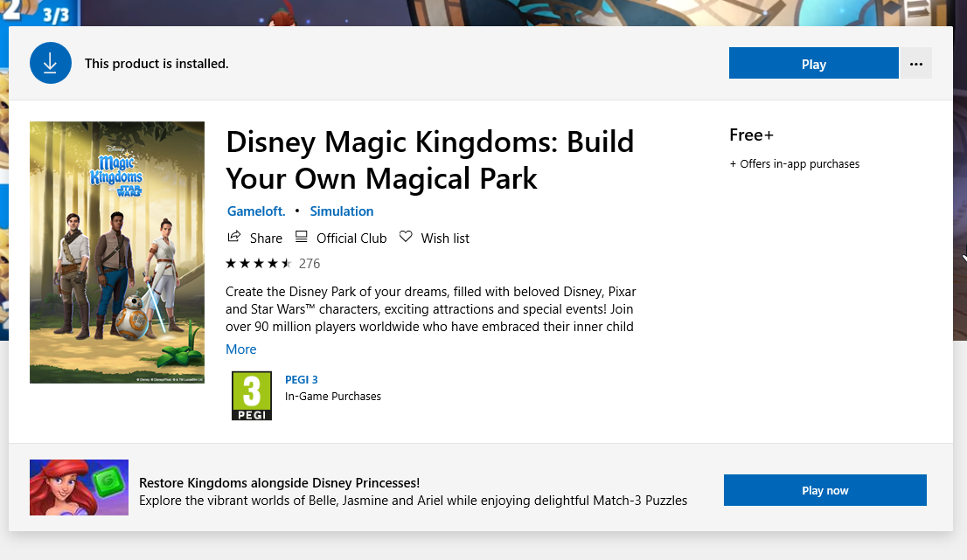Viewport: 967px width, 560px height.
Task: Click the Ariel match-3 game thumbnail
Action: tap(79, 487)
